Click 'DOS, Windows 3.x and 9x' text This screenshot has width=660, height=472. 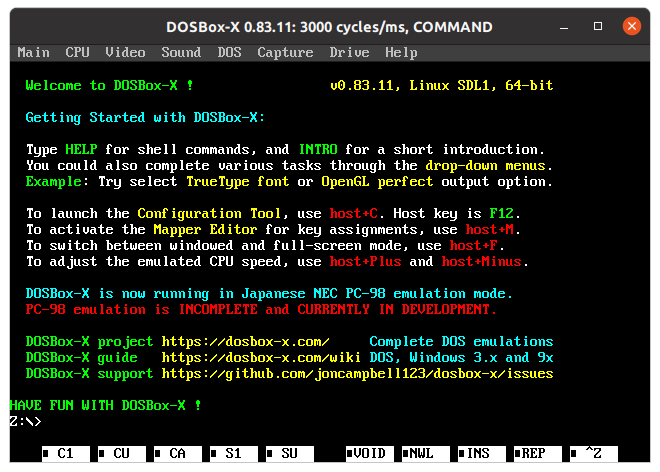pos(461,357)
